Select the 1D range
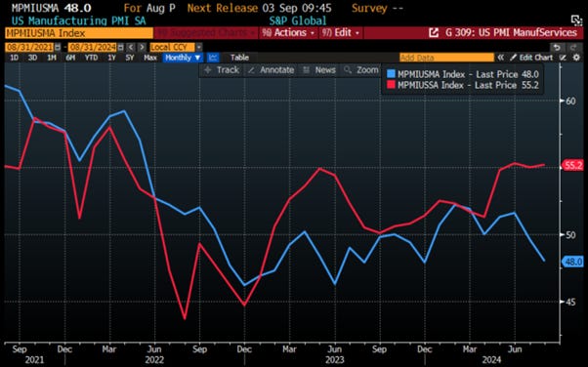Image resolution: width=588 pixels, height=367 pixels. (14, 58)
